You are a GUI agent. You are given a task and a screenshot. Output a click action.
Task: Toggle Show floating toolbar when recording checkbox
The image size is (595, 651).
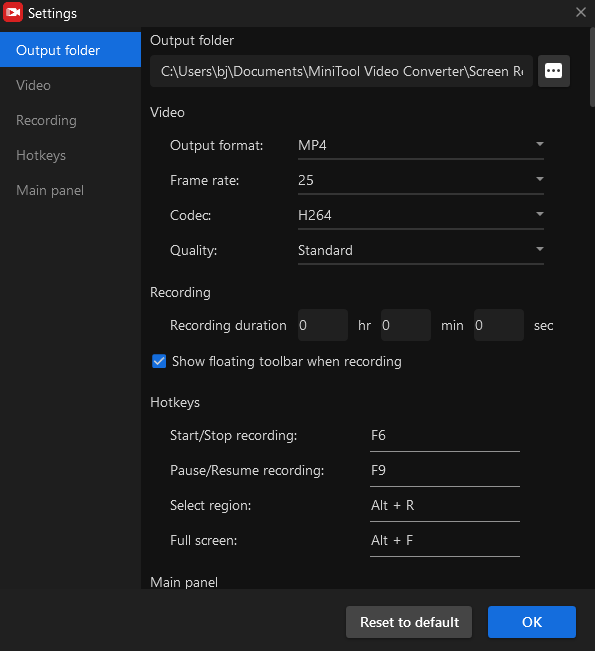pos(159,361)
